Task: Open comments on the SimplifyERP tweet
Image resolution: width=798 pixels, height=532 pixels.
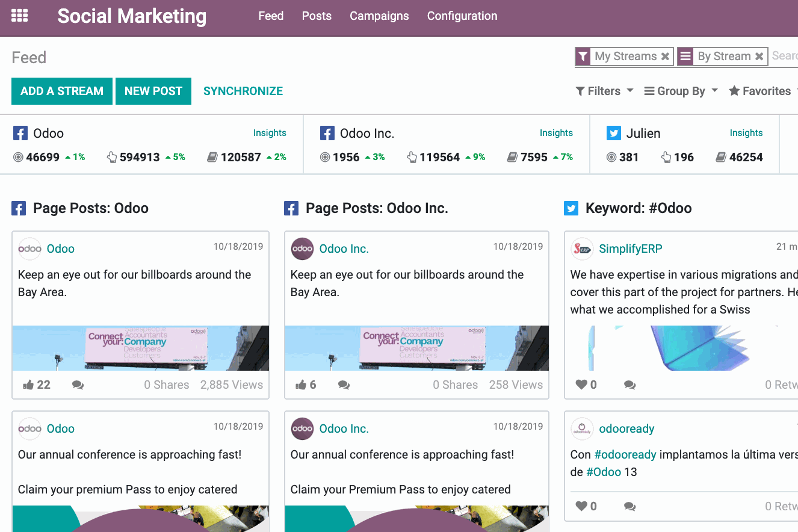Action: [x=629, y=385]
